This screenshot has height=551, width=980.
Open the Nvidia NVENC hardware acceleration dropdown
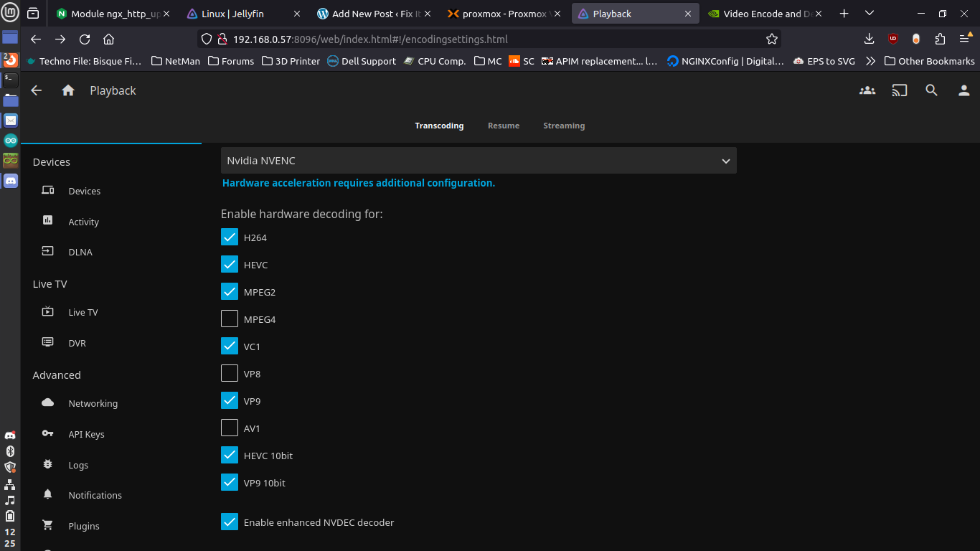click(x=479, y=161)
